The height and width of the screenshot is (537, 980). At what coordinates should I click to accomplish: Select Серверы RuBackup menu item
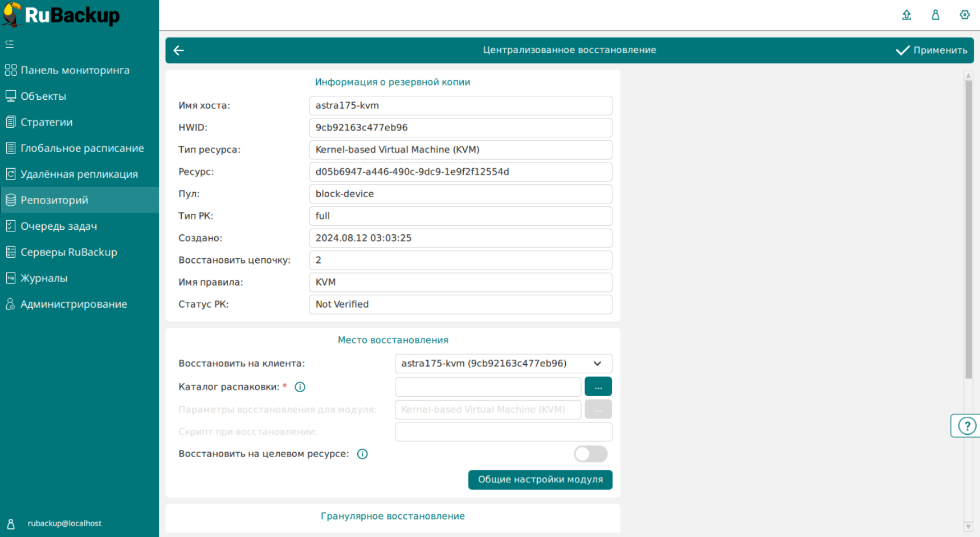coord(68,252)
